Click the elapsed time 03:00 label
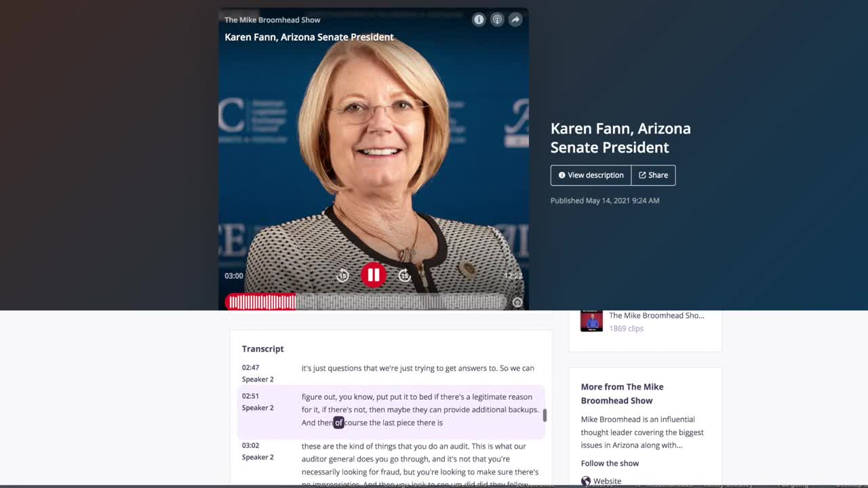 click(x=234, y=276)
